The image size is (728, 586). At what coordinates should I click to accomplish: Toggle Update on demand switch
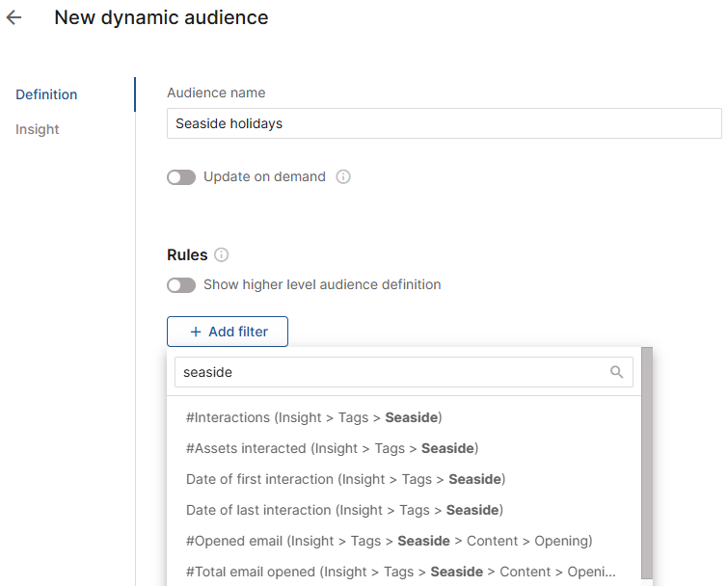181,177
